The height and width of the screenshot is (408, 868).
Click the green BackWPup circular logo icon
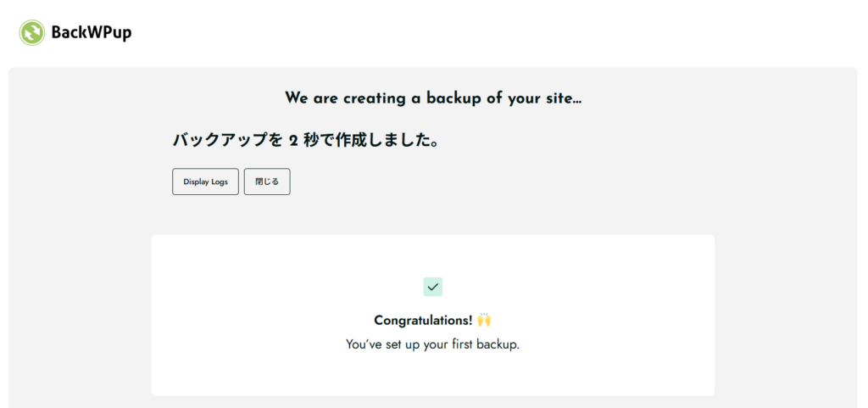click(32, 33)
